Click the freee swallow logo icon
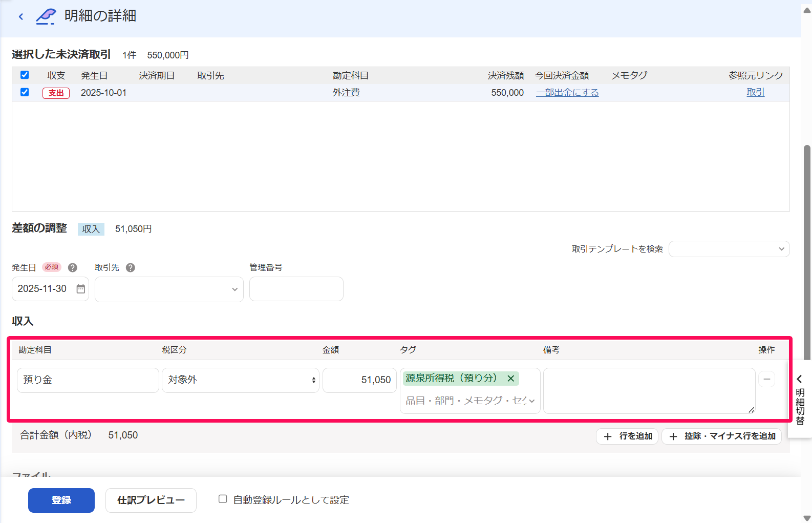This screenshot has height=523, width=812. (x=46, y=16)
